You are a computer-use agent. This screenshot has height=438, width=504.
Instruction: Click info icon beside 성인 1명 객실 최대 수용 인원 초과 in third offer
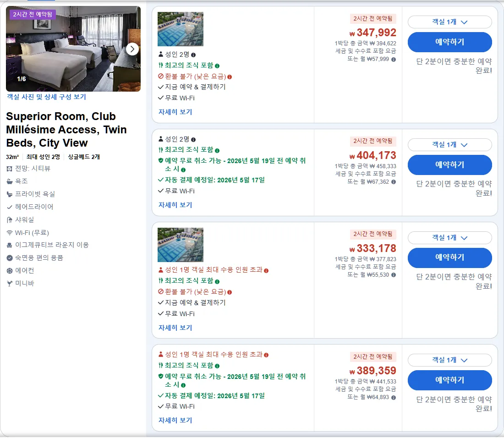pyautogui.click(x=266, y=271)
